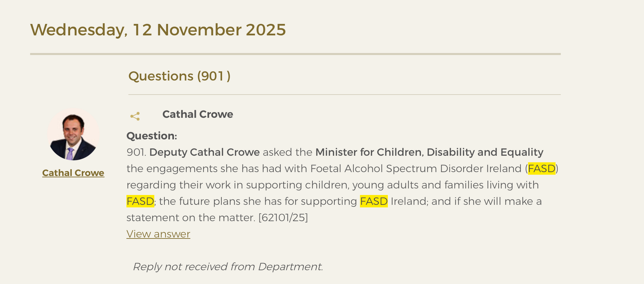Click the words statement on the matter
Screen dimensions: 644x284
click(191, 218)
